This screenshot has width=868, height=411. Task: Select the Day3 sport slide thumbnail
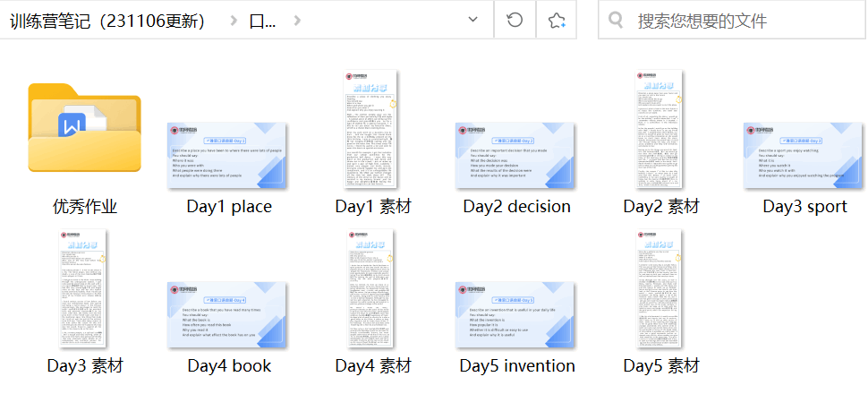pos(804,155)
